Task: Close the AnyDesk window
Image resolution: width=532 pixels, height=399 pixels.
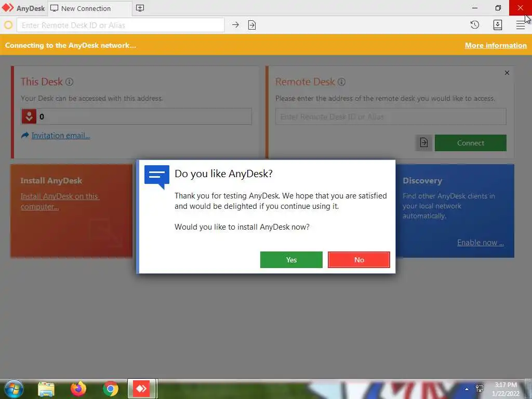Action: (x=521, y=8)
